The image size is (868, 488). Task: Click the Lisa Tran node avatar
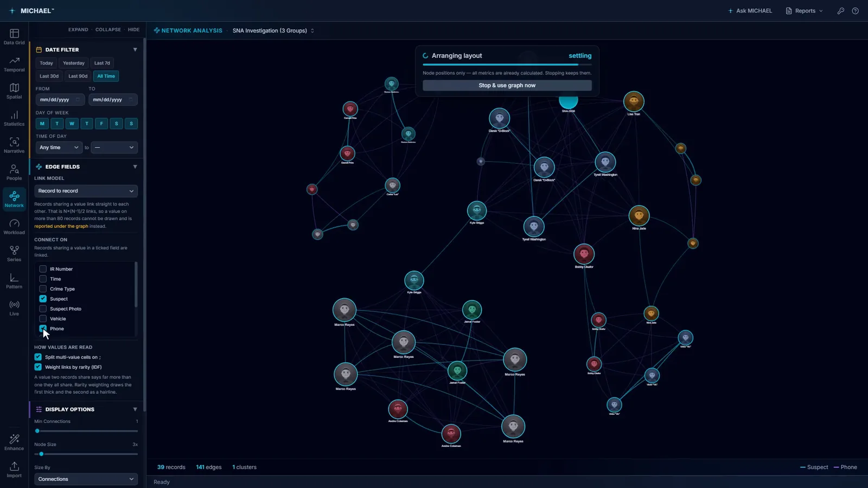point(634,101)
